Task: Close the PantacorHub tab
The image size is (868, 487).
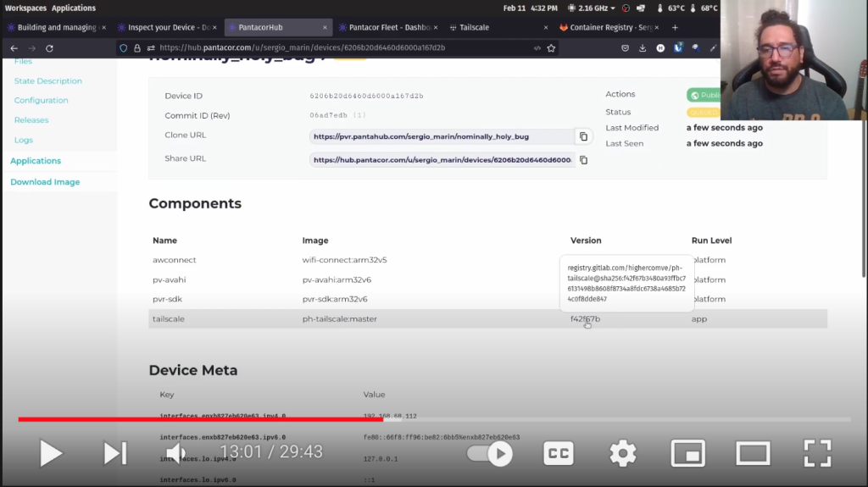Action: pyautogui.click(x=325, y=27)
